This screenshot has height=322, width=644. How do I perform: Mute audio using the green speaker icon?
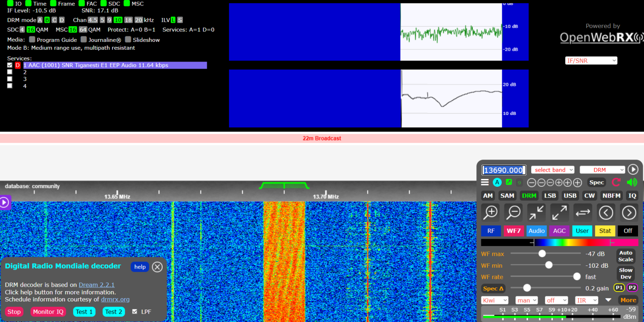pyautogui.click(x=632, y=182)
